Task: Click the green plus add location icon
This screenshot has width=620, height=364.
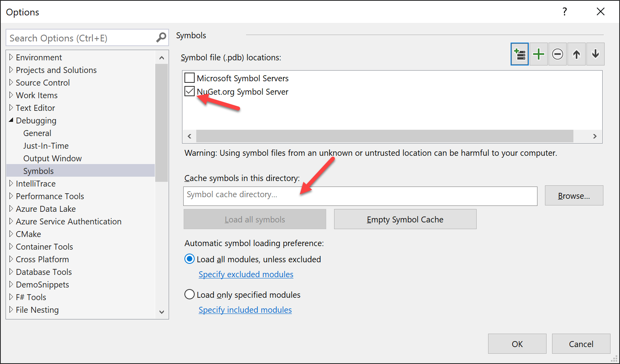Action: pyautogui.click(x=539, y=54)
